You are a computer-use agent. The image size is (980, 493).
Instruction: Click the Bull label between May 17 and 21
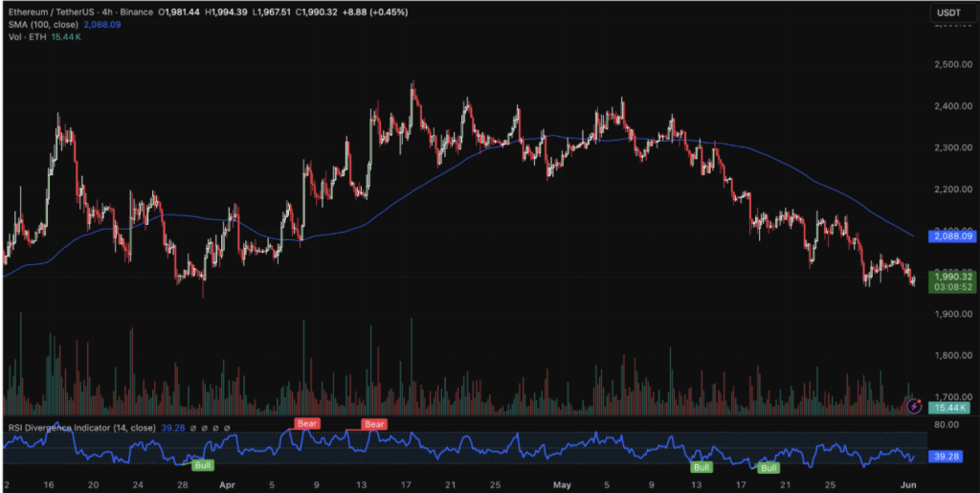[768, 468]
